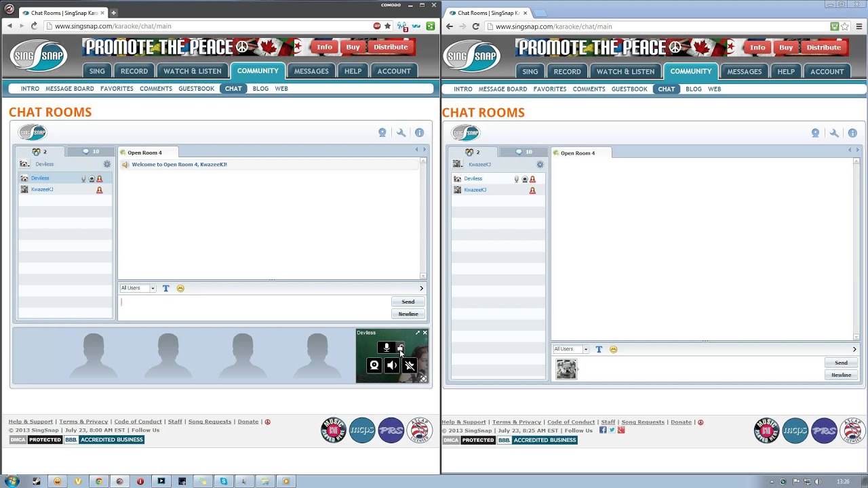Click the next room tab arrow in left window
The width and height of the screenshot is (868, 488).
(x=425, y=150)
